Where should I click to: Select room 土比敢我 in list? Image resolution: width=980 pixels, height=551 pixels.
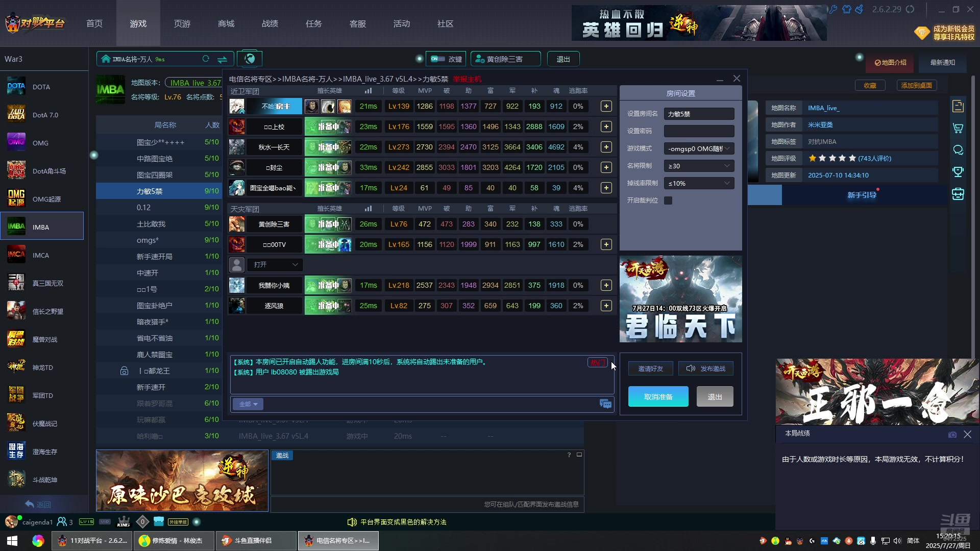(x=159, y=224)
